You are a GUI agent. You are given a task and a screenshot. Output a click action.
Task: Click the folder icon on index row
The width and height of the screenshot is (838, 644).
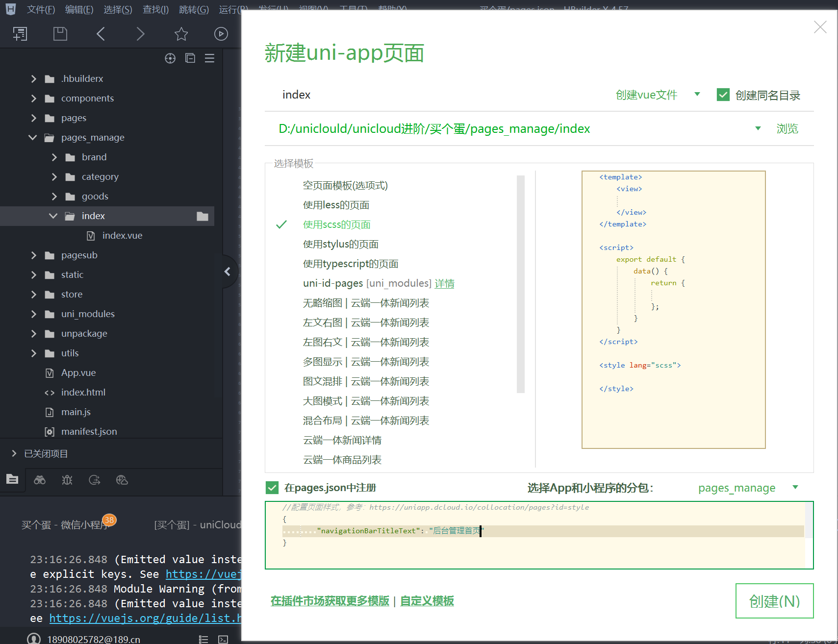(x=203, y=216)
